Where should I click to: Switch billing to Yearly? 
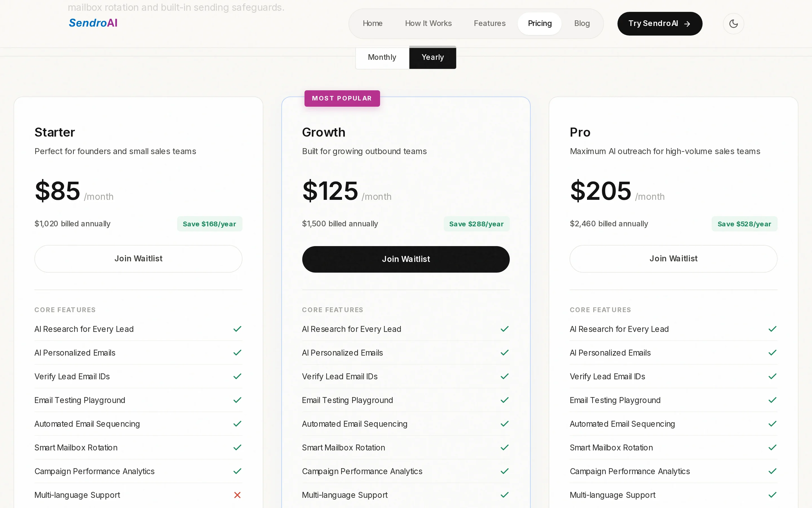(433, 58)
